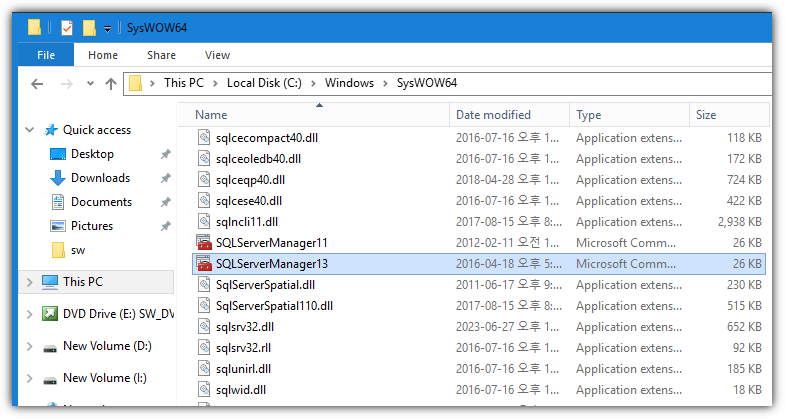Image resolution: width=785 pixels, height=419 pixels.
Task: Expand the chevron after Local Disk (C:)
Action: (313, 83)
